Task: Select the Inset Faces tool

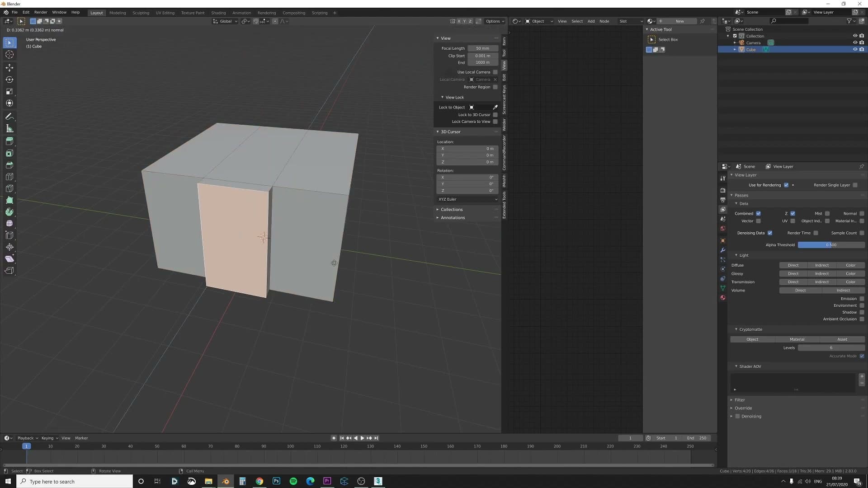Action: [x=9, y=153]
